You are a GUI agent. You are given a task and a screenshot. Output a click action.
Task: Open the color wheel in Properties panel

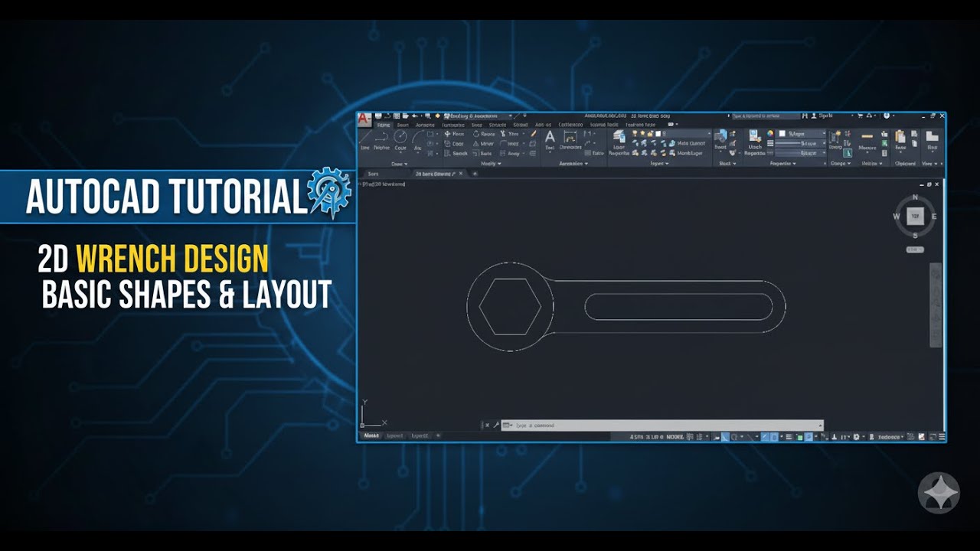tap(770, 133)
